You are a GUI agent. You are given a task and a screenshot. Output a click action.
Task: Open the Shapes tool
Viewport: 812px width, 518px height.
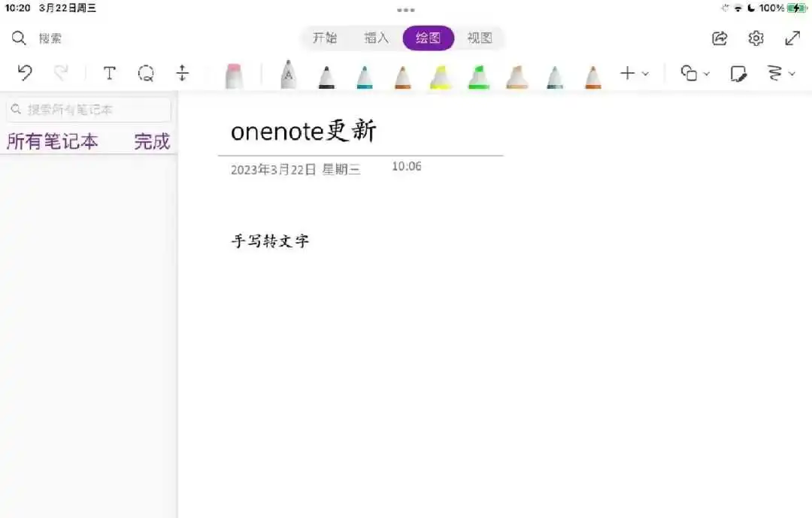[689, 73]
